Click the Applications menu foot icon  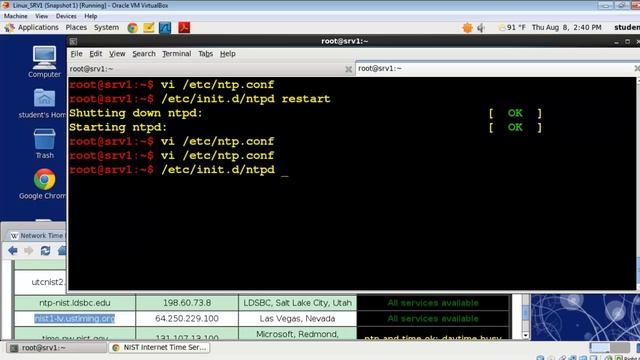tap(9, 27)
